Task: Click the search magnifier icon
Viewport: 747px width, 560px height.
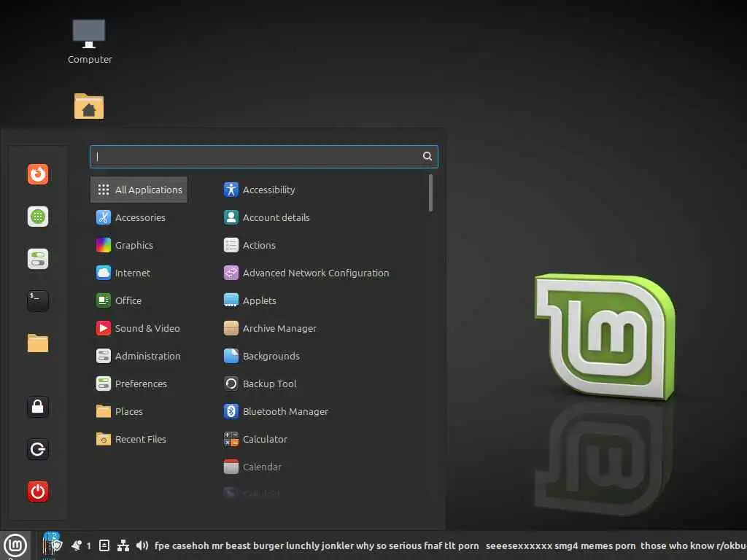Action: [x=427, y=156]
